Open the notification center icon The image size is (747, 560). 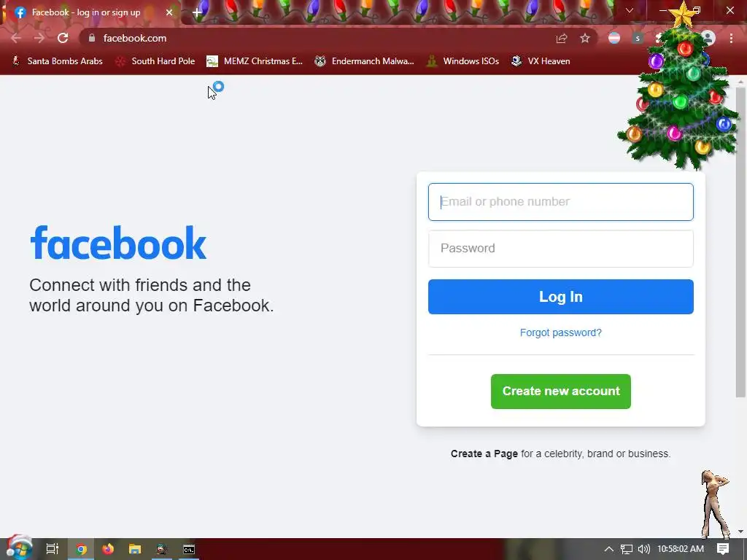[723, 549]
